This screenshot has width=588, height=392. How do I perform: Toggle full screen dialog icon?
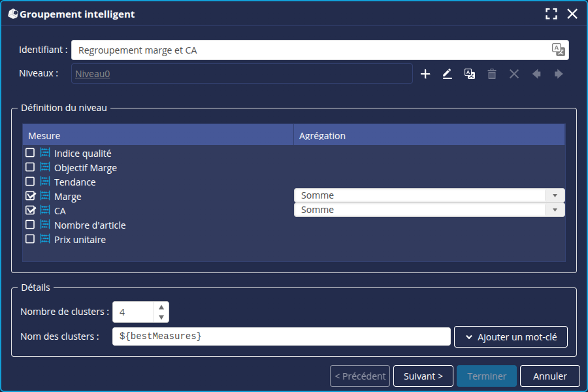[x=551, y=14]
